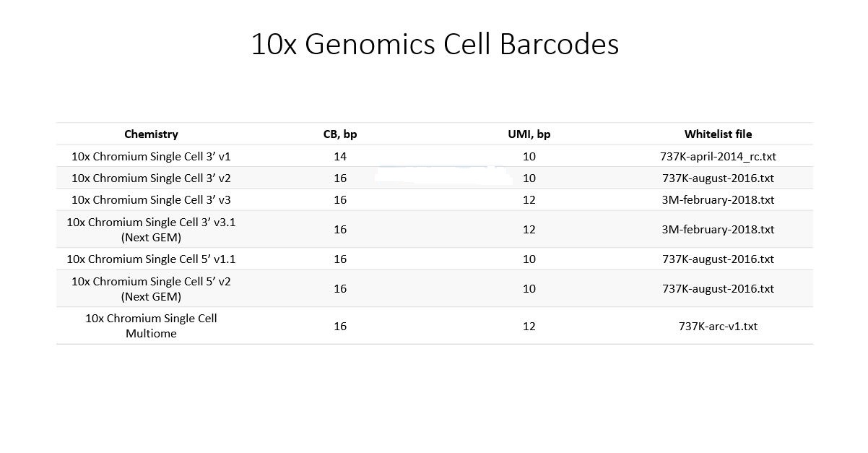
Task: Click the 3M-february-2018.txt entry for 3' v3
Action: point(718,199)
